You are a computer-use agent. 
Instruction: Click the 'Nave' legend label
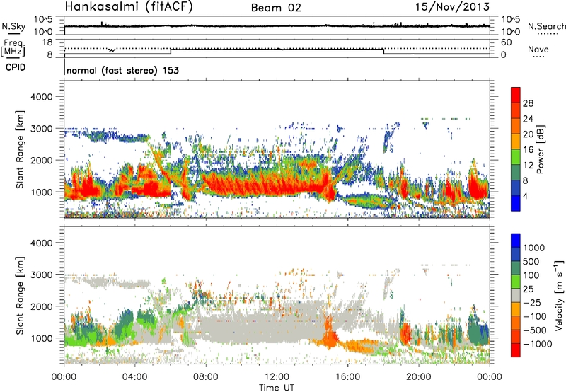538,50
